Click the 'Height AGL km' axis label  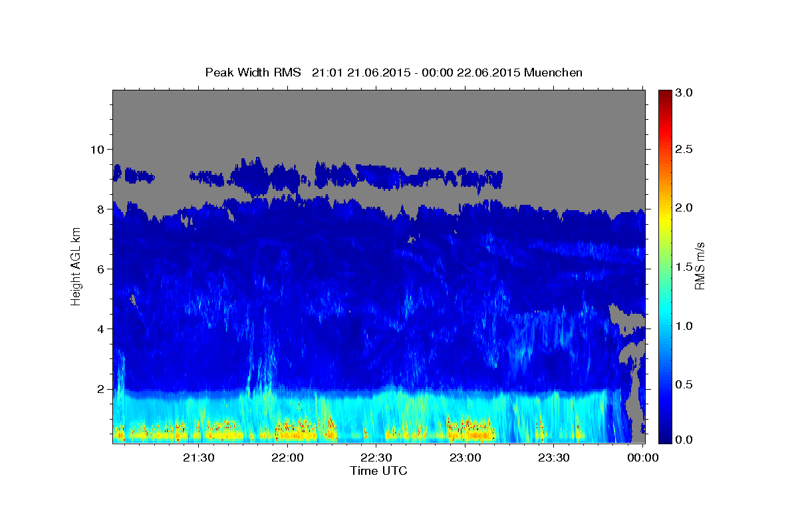(76, 266)
